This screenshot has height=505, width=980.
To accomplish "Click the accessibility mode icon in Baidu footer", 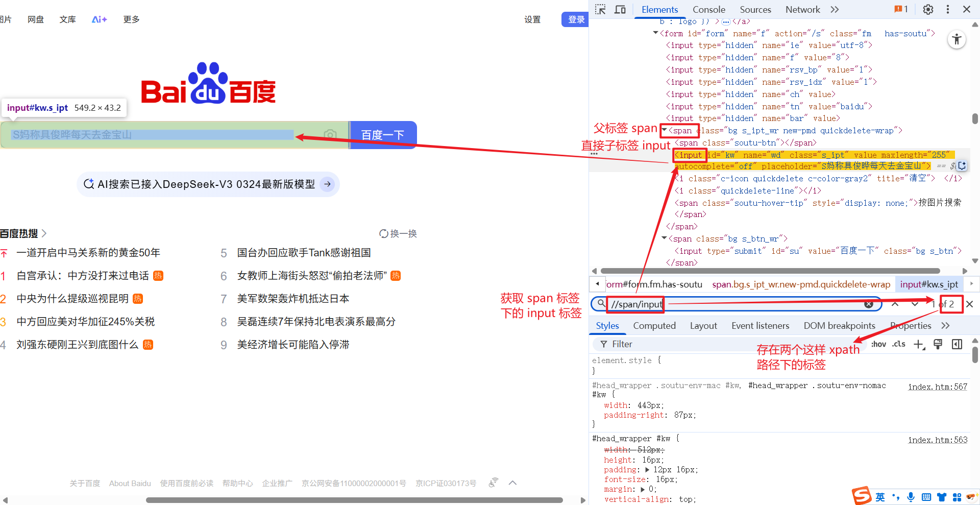I will (x=493, y=483).
